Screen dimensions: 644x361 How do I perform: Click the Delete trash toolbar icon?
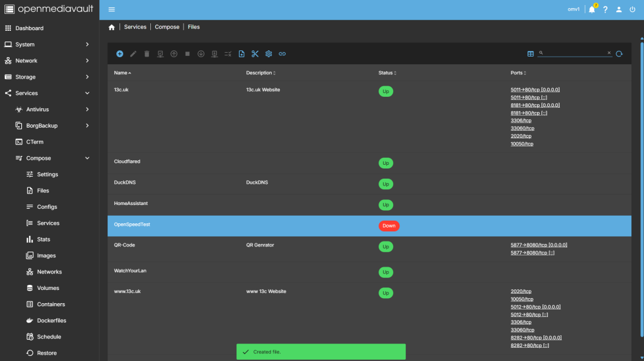pos(147,54)
